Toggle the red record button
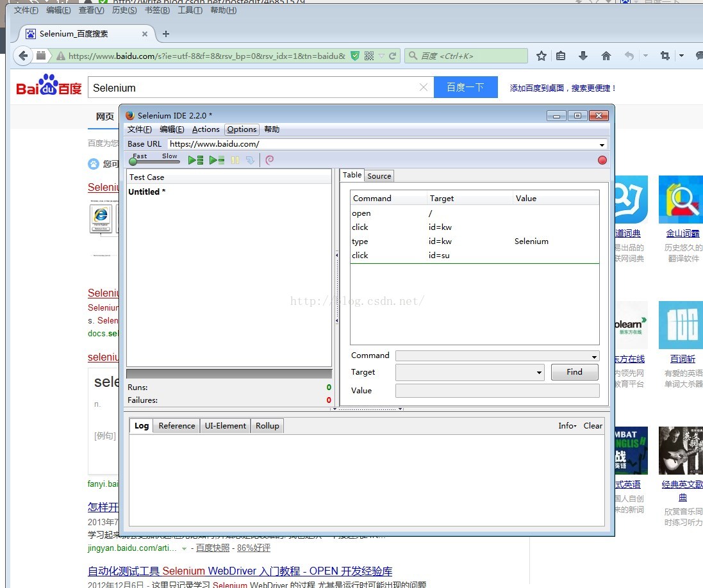Image resolution: width=703 pixels, height=588 pixels. click(x=602, y=160)
